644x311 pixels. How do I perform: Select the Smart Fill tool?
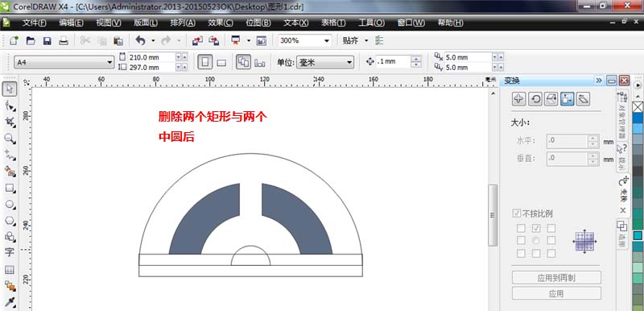(x=10, y=171)
